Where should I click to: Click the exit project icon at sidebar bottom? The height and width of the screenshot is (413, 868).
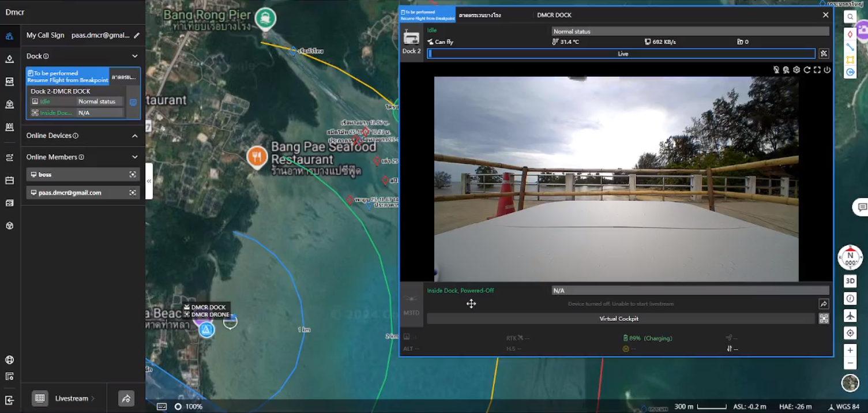10,400
